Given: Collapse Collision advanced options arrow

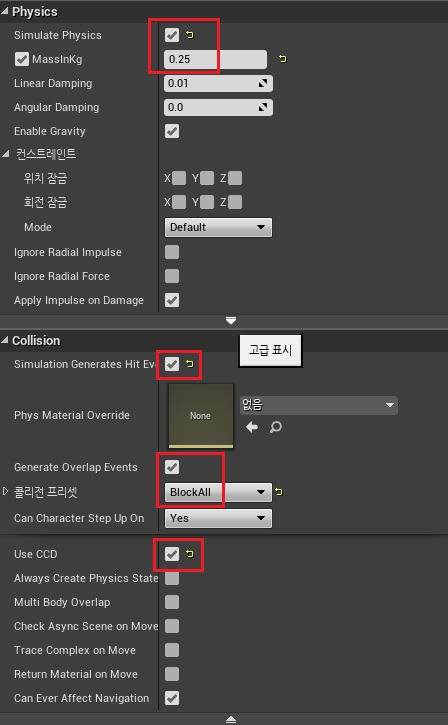Looking at the screenshot, I should click(231, 719).
